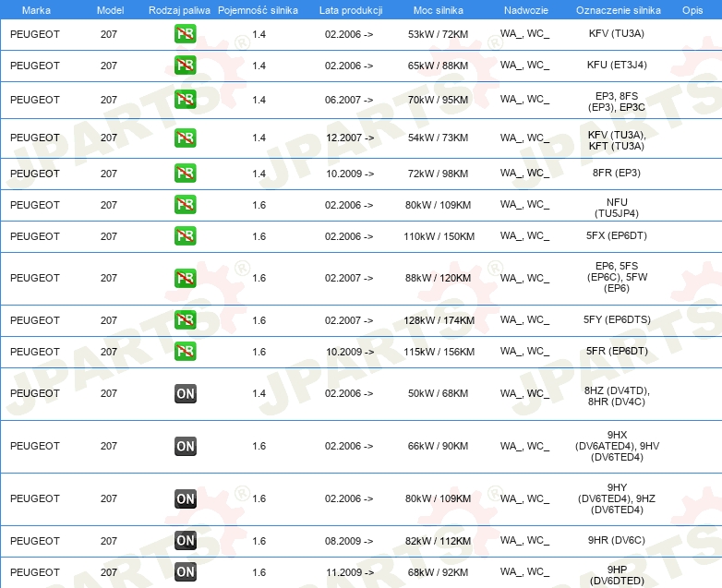Click the Oznaczenie silnika column header

click(x=619, y=10)
